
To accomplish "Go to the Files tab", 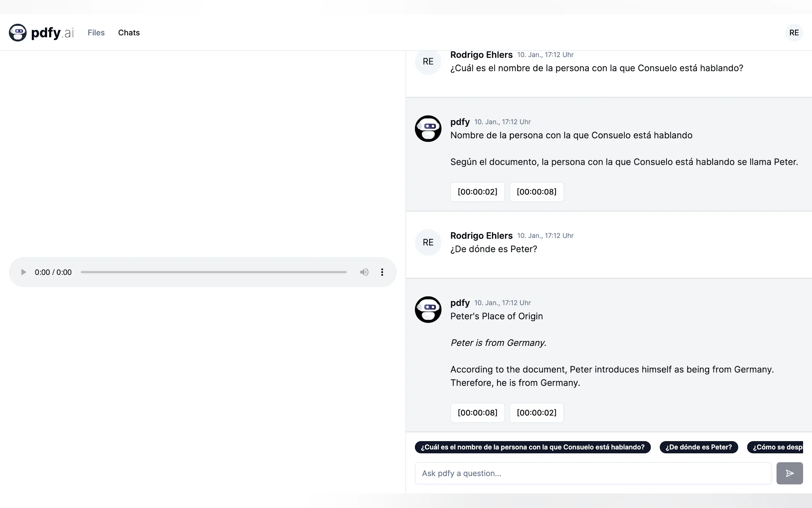I will pyautogui.click(x=96, y=33).
